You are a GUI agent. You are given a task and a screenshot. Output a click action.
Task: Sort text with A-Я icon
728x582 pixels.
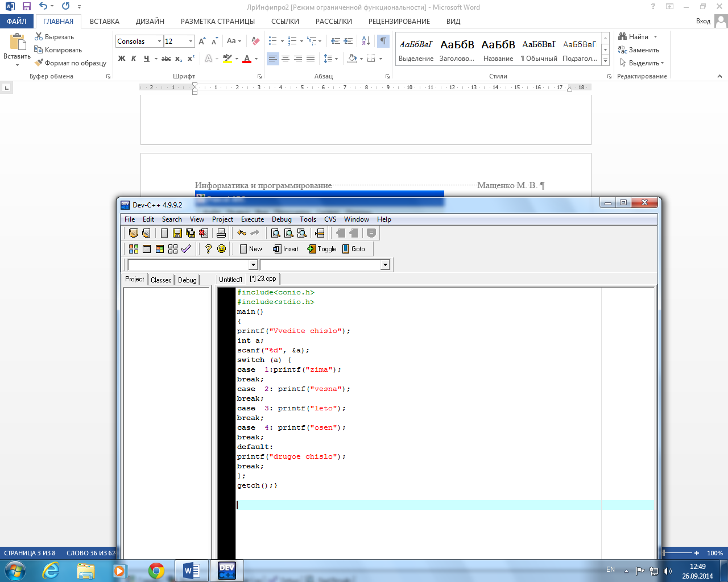(366, 41)
